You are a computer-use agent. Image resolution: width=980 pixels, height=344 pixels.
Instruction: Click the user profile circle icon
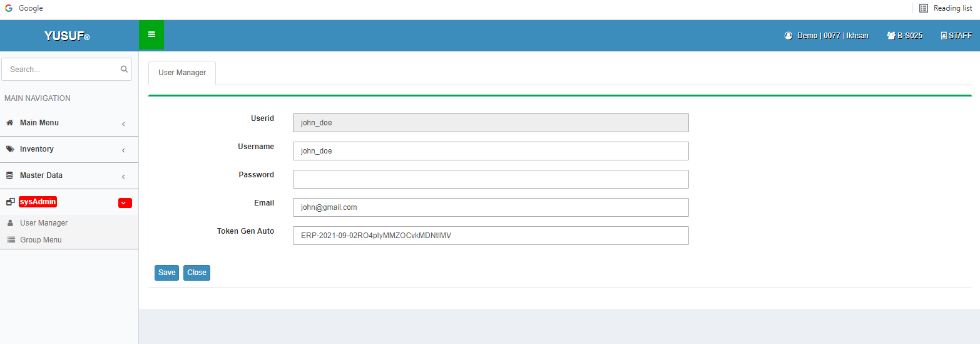[x=789, y=36]
